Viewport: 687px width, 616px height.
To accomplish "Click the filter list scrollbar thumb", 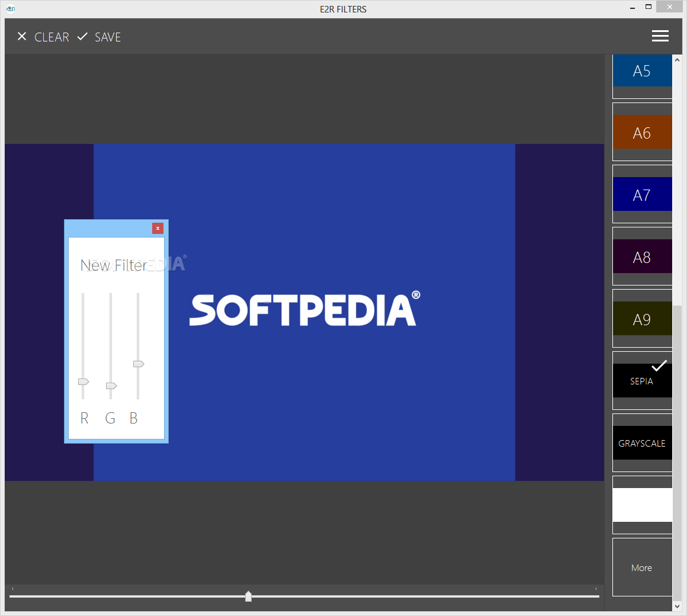I will coord(678,453).
